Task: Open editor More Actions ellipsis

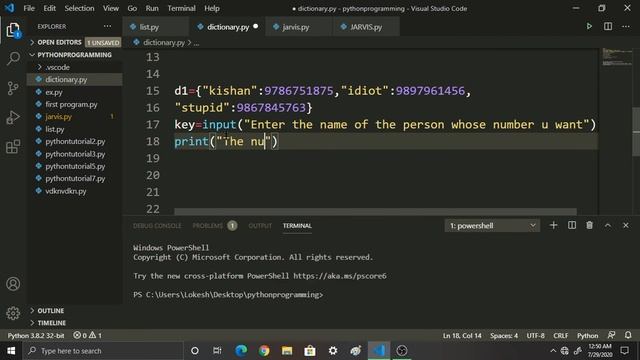Action: tap(626, 27)
